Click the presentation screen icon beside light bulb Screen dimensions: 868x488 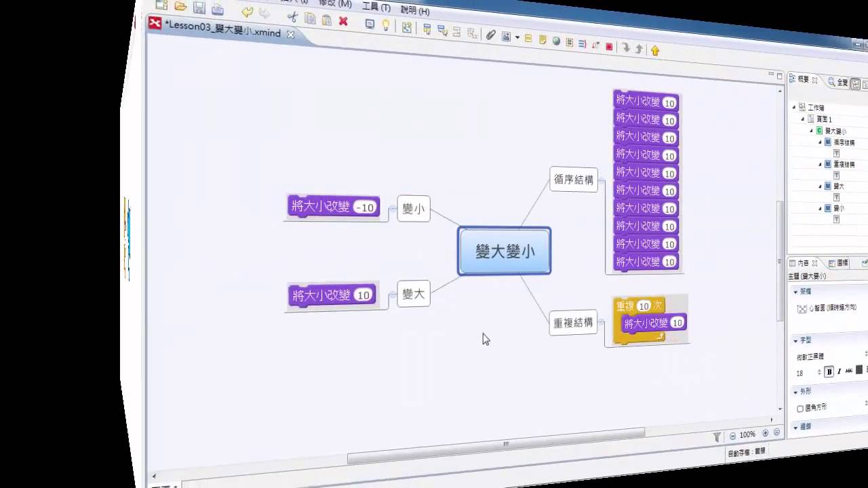click(370, 24)
